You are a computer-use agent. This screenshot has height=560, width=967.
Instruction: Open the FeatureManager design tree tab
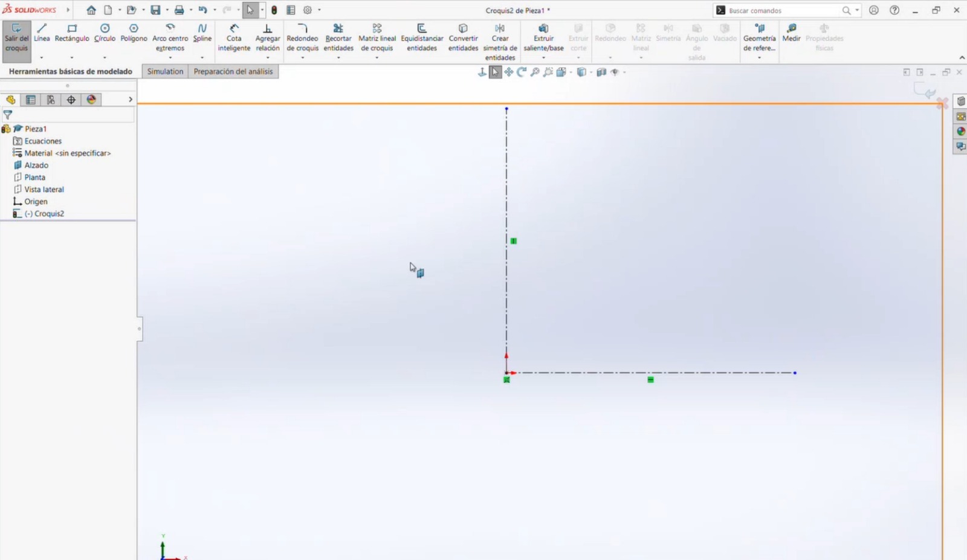click(10, 100)
